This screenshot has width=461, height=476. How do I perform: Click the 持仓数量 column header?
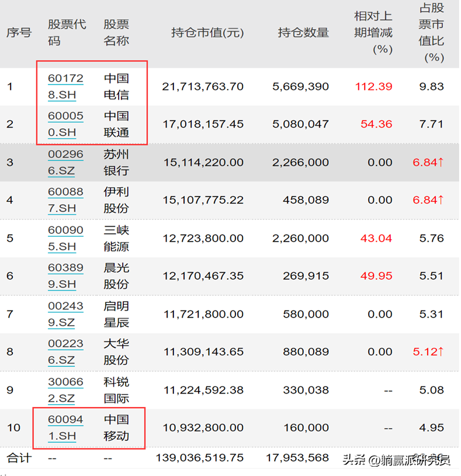pyautogui.click(x=303, y=33)
